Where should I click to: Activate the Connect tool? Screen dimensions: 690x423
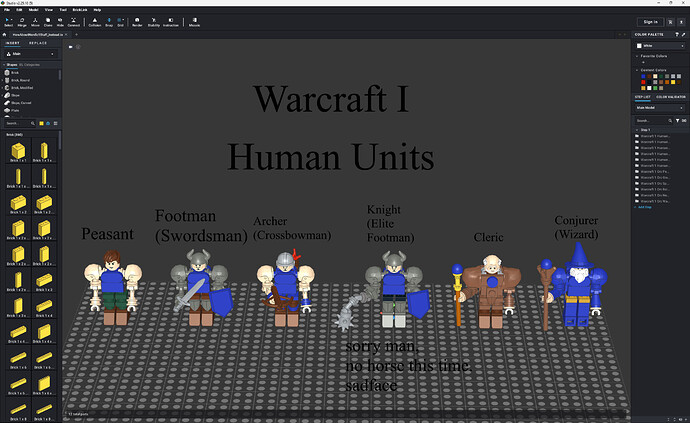point(73,22)
